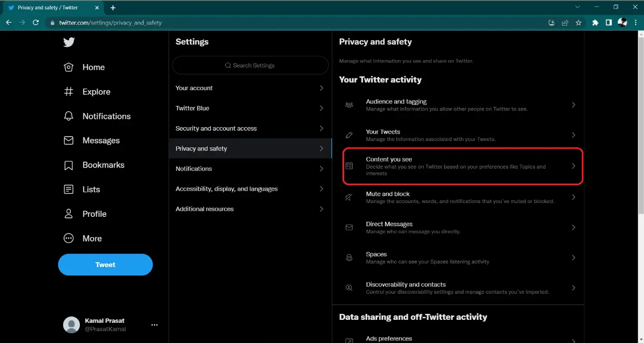Switch to the Privacy and safety browser tab
Screen dimensions: 644x343
(x=53, y=8)
